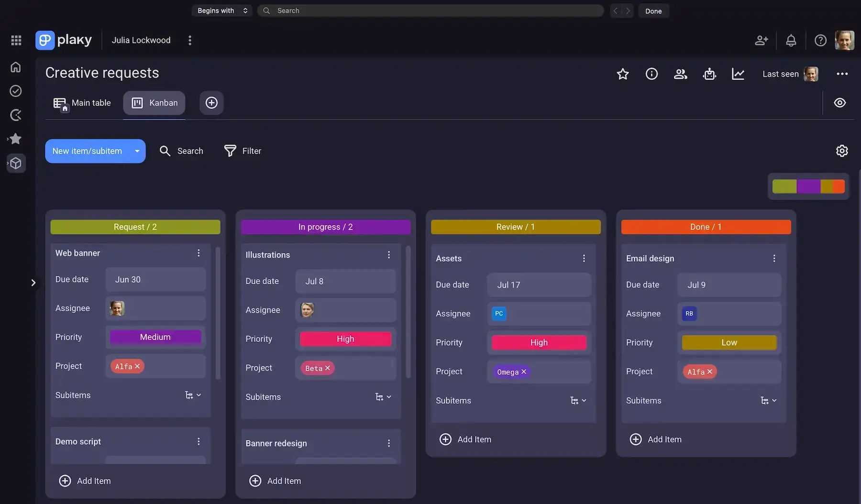The height and width of the screenshot is (504, 861).
Task: Open the Filter options
Action: (x=243, y=151)
